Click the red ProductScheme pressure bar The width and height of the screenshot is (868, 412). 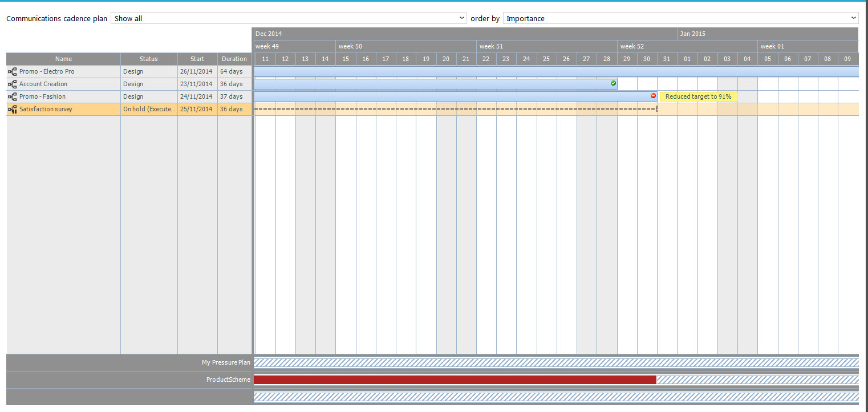[455, 380]
